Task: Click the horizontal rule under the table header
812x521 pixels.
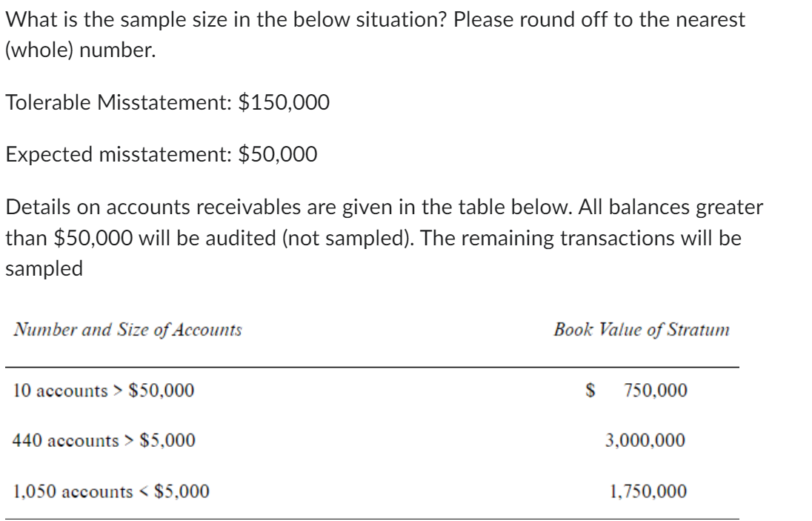Action: [x=370, y=367]
